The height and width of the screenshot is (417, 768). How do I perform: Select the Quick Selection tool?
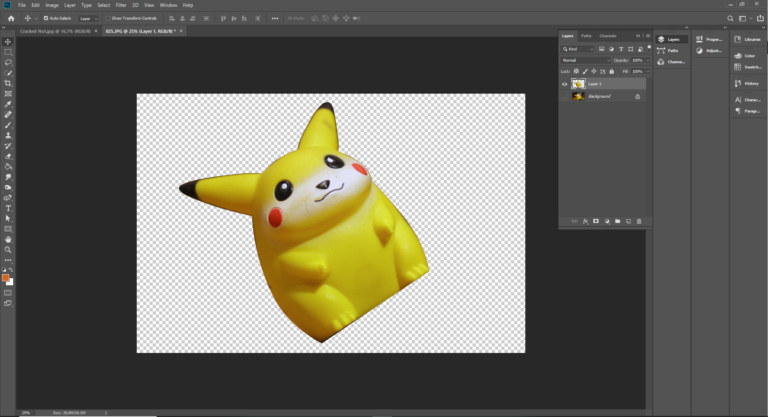tap(8, 73)
